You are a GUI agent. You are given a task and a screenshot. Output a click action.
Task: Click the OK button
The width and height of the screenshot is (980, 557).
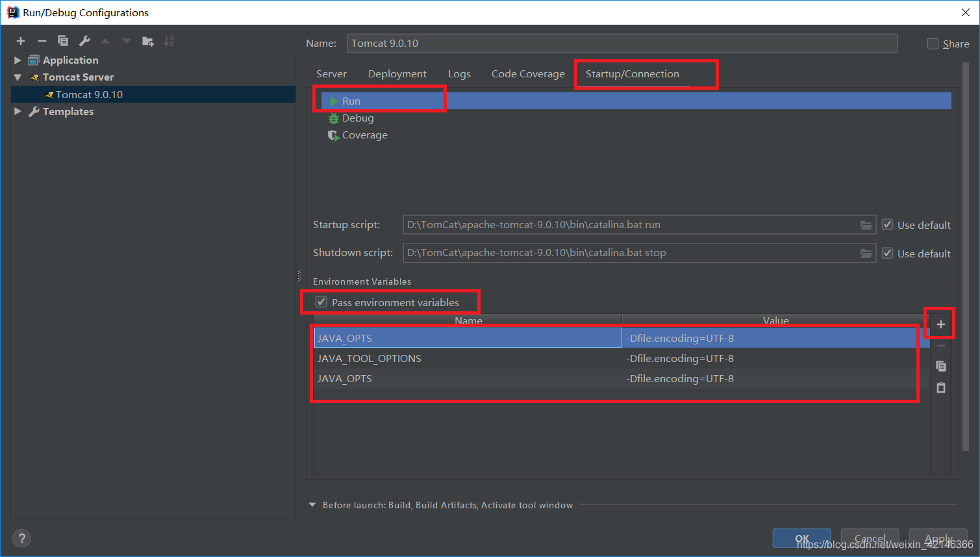pyautogui.click(x=801, y=538)
